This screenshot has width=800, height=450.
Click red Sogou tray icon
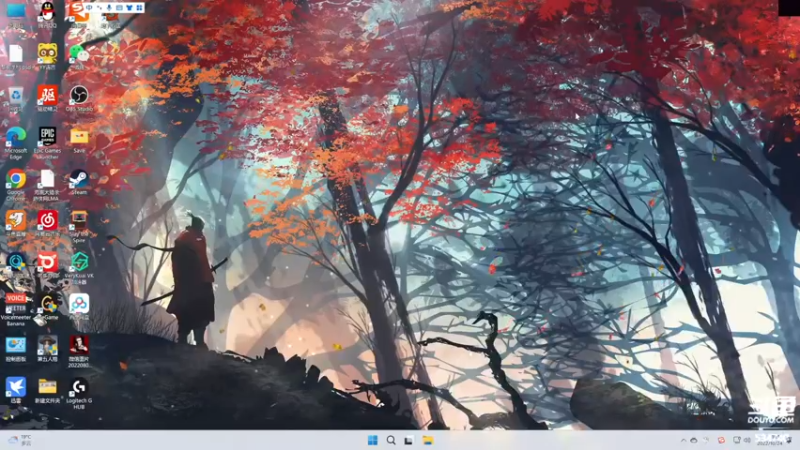(x=721, y=440)
